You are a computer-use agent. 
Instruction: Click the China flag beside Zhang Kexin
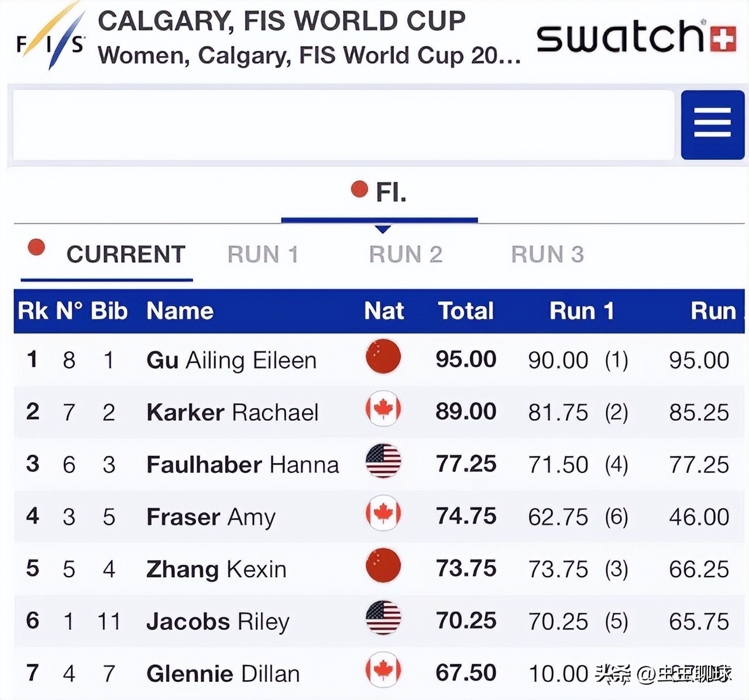pyautogui.click(x=383, y=566)
